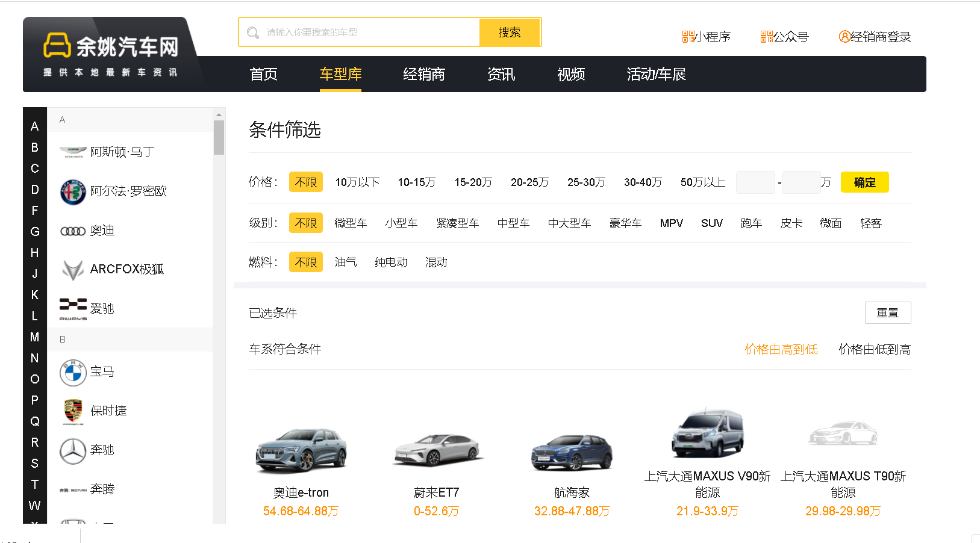This screenshot has height=543, width=980.
Task: Sort by 价格由高到低
Action: [781, 349]
